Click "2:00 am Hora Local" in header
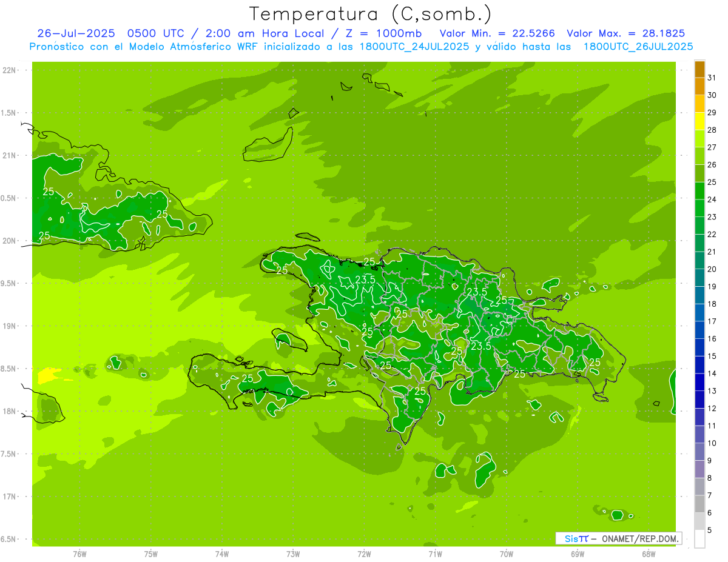 pos(266,33)
